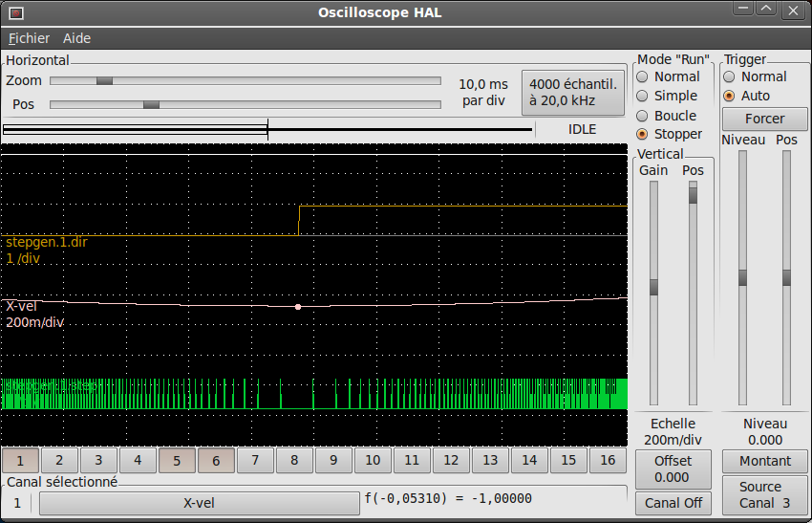812x523 pixels.
Task: Select channel 1 button
Action: coord(20,460)
